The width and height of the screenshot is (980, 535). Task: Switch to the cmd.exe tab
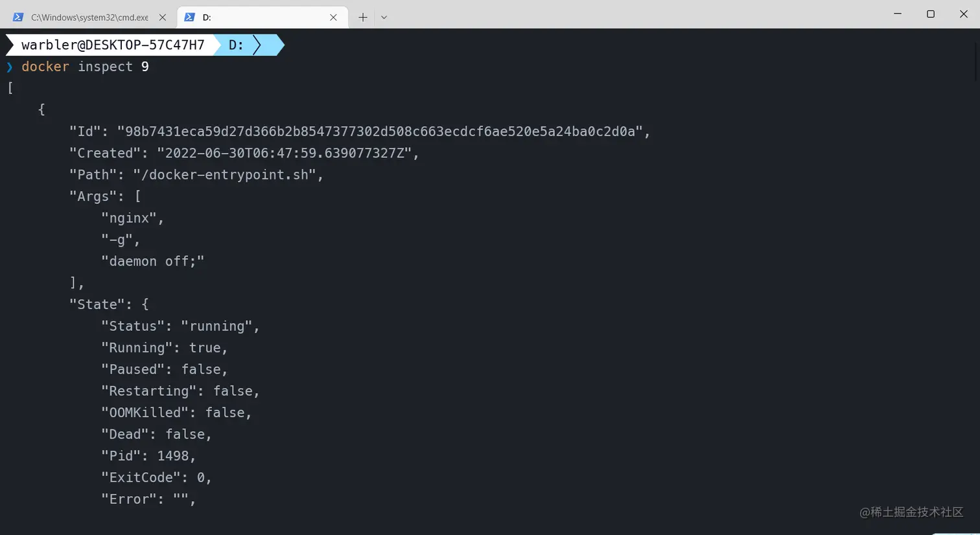click(89, 17)
